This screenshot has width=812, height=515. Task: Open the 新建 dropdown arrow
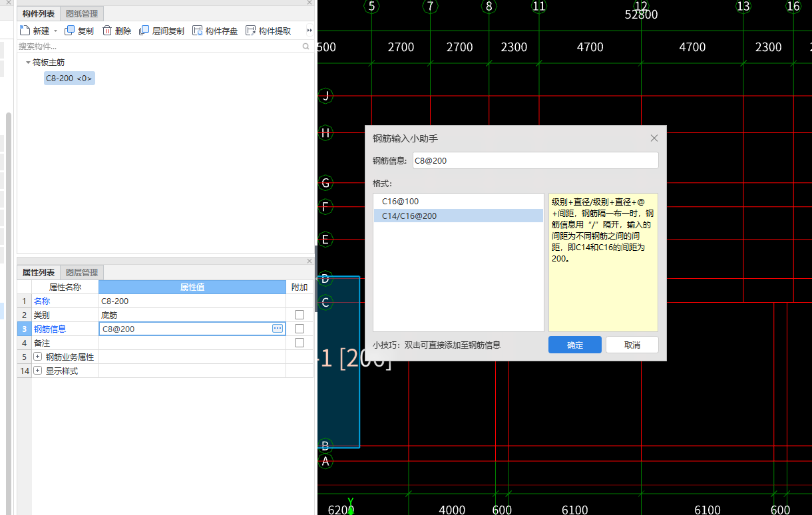pos(56,31)
